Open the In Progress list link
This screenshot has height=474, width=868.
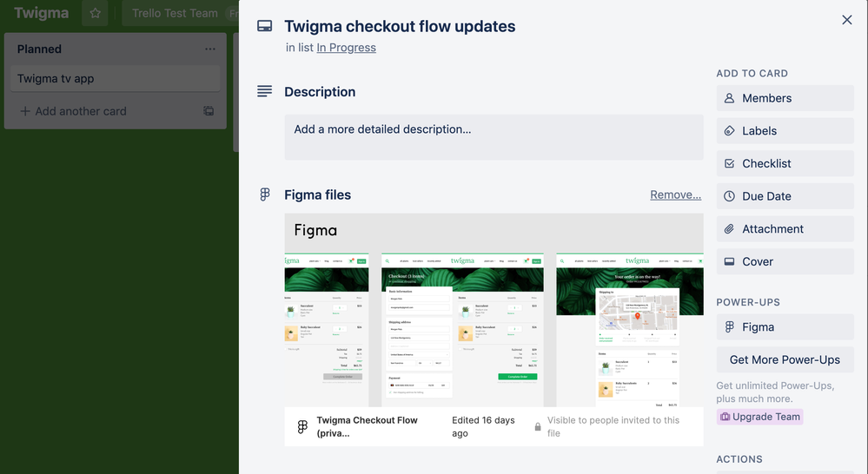pos(346,48)
